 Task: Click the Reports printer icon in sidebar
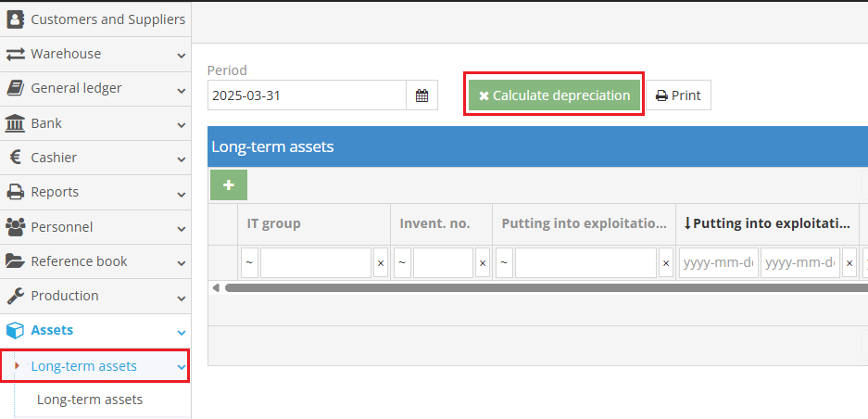[x=16, y=192]
